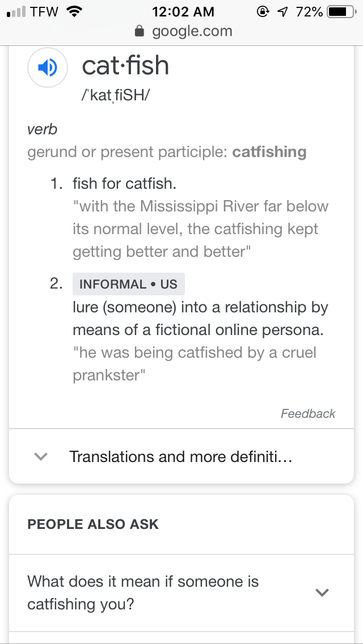The image size is (363, 644).
Task: Tap the rotation lock status icon
Action: tap(263, 11)
